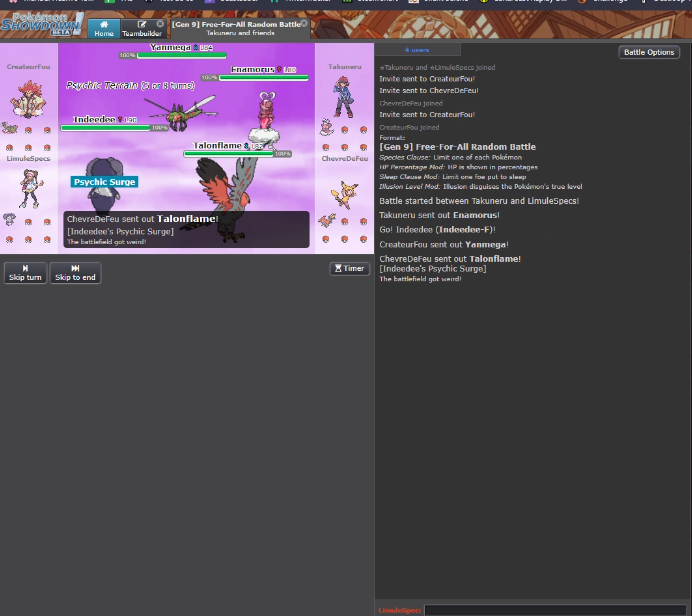Click Takuneru name above trainer sprite
The width and height of the screenshot is (692, 616).
(345, 67)
